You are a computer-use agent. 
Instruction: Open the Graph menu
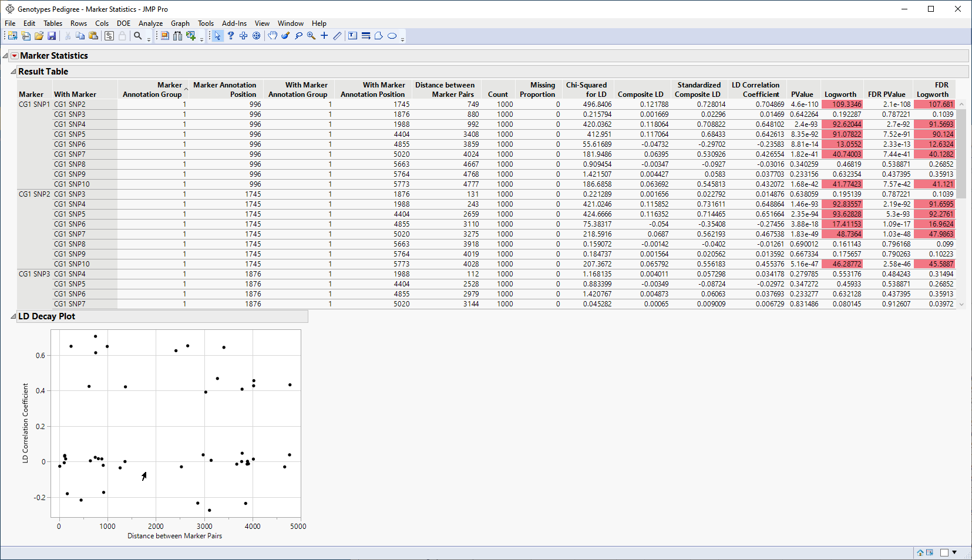point(180,23)
